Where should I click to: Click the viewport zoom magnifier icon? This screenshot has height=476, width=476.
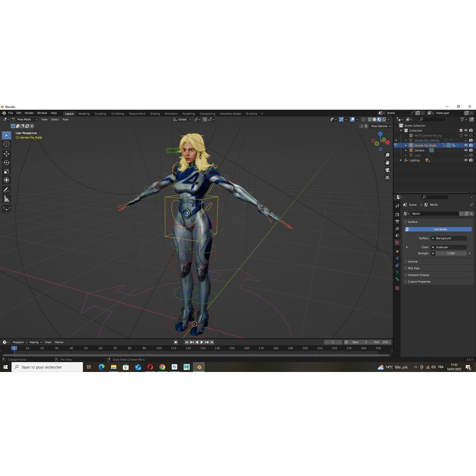(387, 155)
